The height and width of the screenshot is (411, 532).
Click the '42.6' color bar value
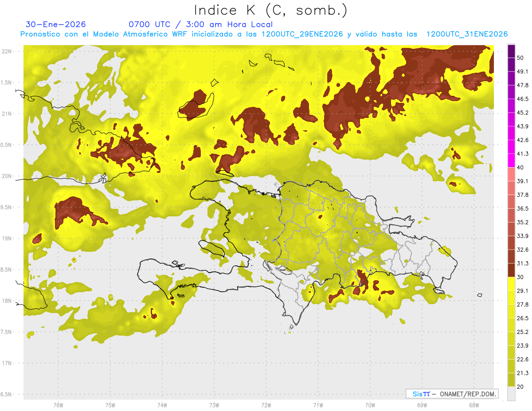[523, 141]
